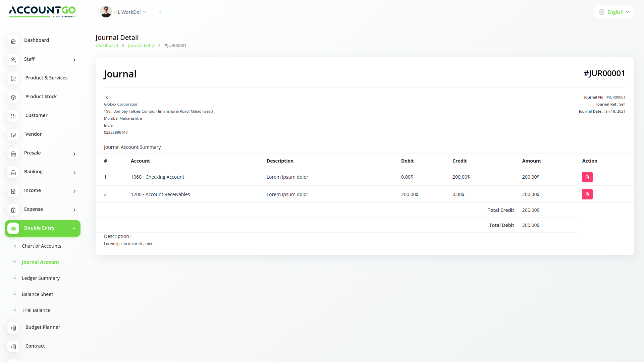The height and width of the screenshot is (362, 644).
Task: Collapse the Double Entry menu
Action: (74, 228)
